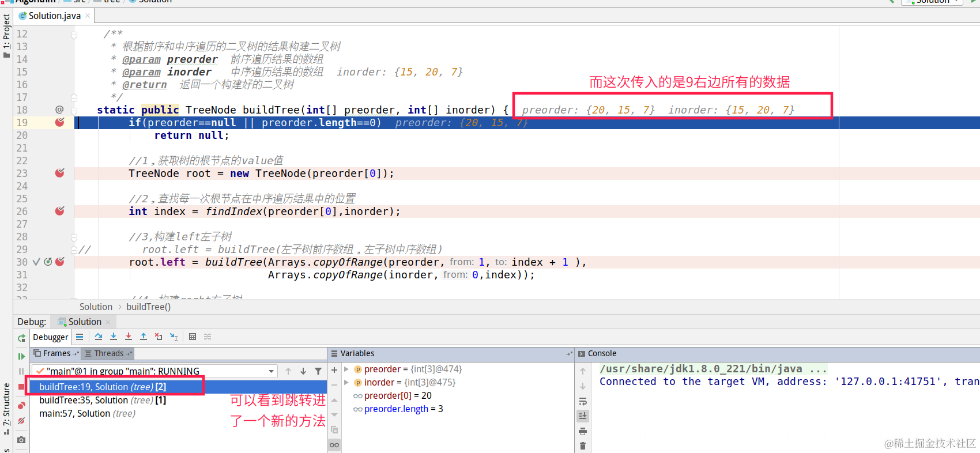Click the console down arrow icon
The width and height of the screenshot is (980, 453).
583,386
